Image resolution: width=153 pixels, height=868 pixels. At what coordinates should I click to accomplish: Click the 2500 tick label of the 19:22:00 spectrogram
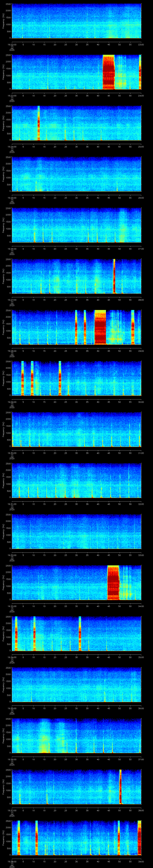pyautogui.click(x=8, y=4)
